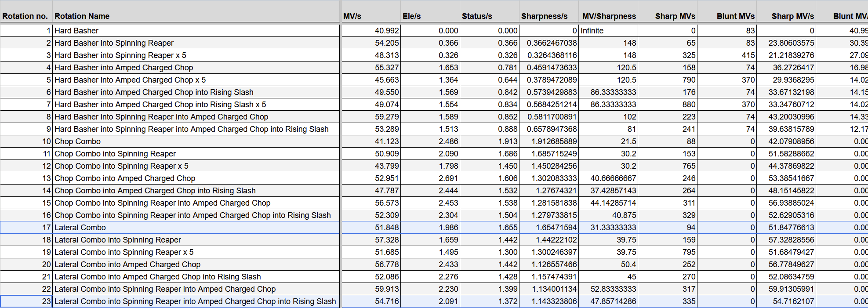Select the rotation number 23 cell
The height and width of the screenshot is (308, 868).
coord(26,301)
